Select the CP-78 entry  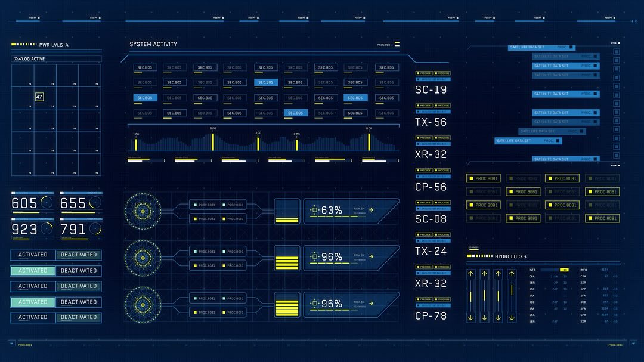pos(431,316)
